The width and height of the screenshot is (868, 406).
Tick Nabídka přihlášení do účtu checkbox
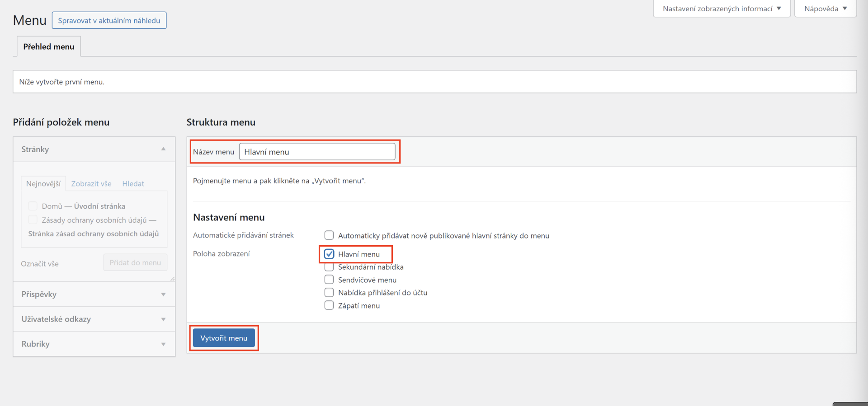coord(329,293)
